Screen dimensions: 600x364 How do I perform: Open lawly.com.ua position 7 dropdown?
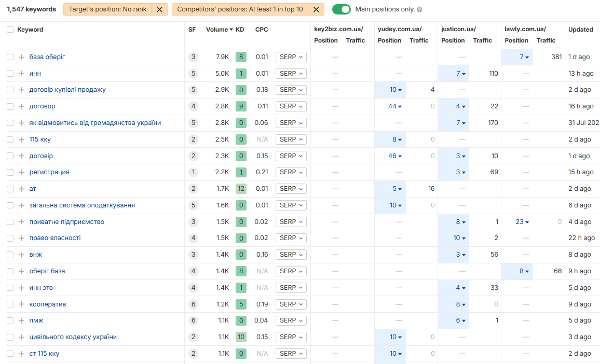click(x=524, y=57)
